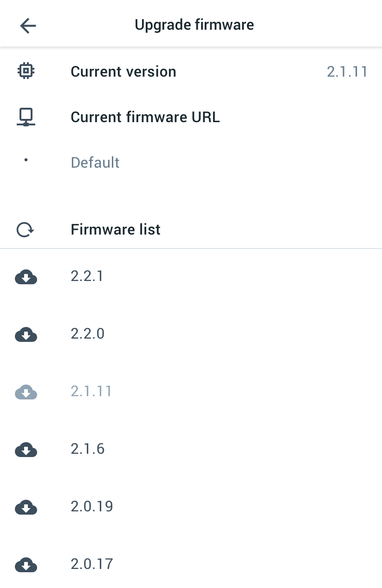Select the Default firmware URL option
Image resolution: width=382 pixels, height=588 pixels.
click(95, 162)
